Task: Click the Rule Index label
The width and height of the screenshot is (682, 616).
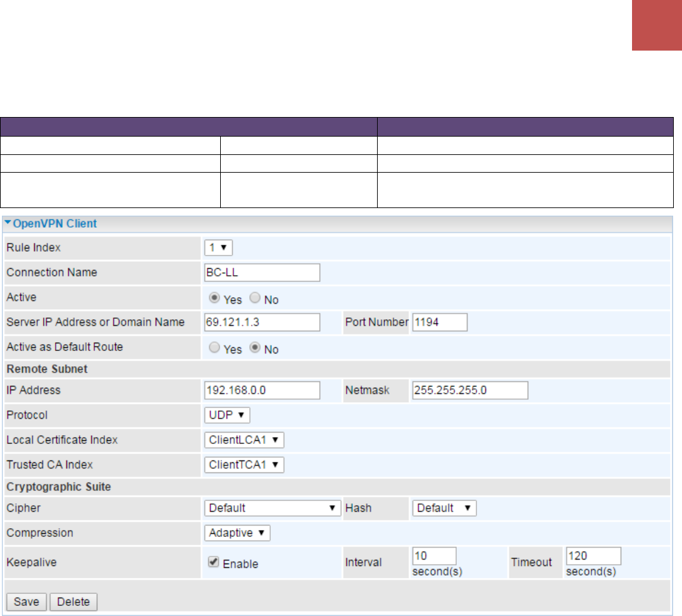Action: (x=34, y=248)
